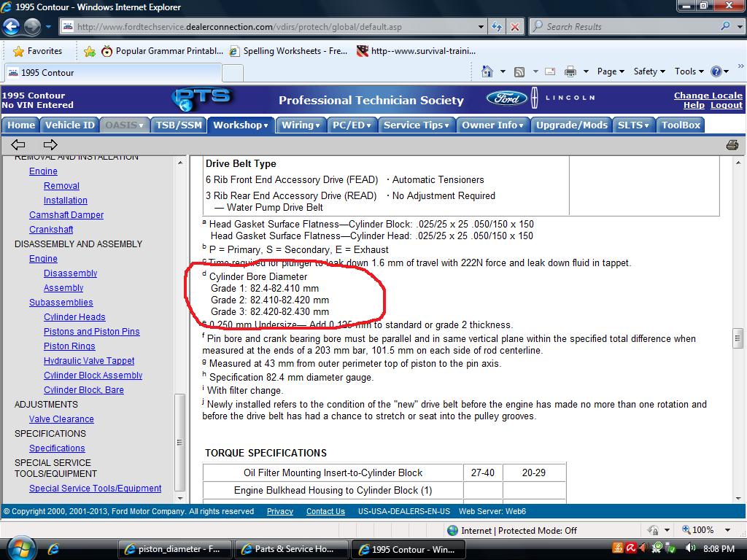This screenshot has height=560, width=747.
Task: Go back with the browser Back arrow
Action: [x=12, y=27]
